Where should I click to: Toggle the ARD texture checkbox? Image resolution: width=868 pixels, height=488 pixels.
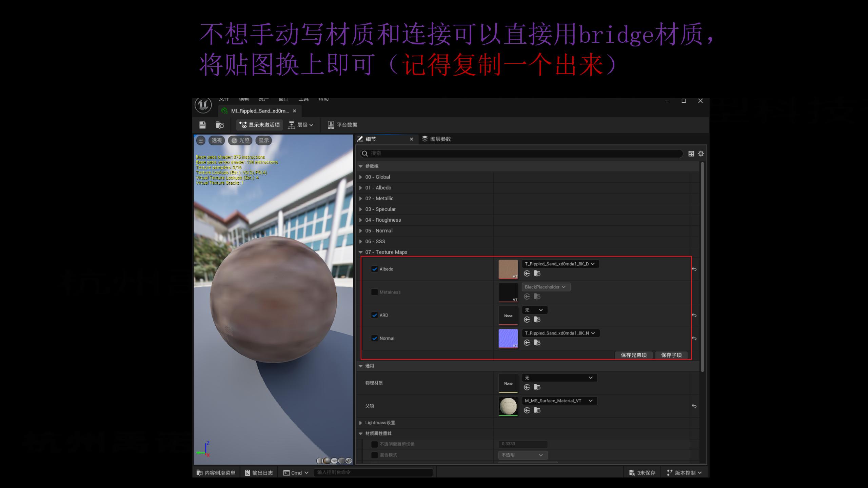coord(374,315)
